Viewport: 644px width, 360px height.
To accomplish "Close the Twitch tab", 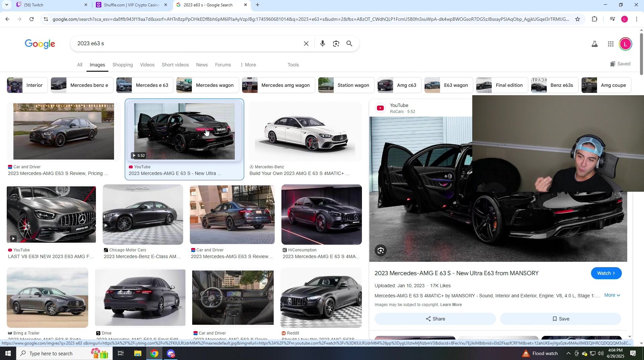I will [86, 5].
